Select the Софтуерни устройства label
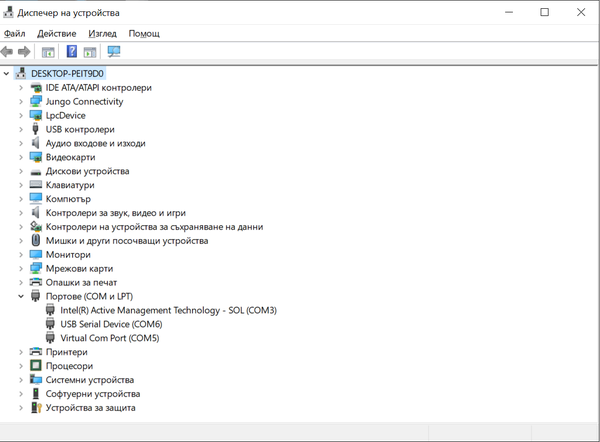The height and width of the screenshot is (442, 600). 93,394
